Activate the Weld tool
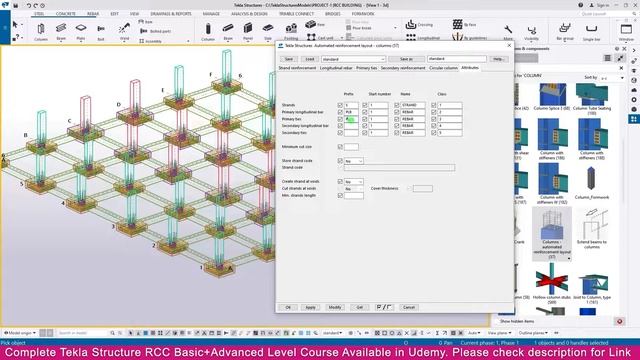The width and height of the screenshot is (640, 360). coord(124,31)
